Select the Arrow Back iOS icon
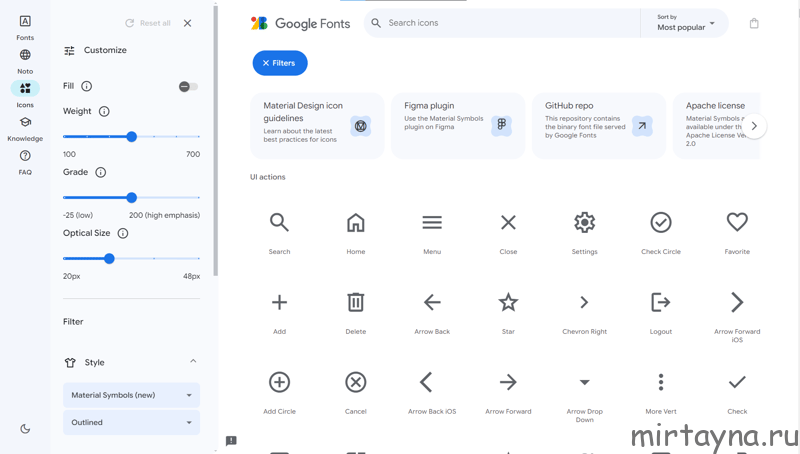800x454 pixels. (x=427, y=382)
